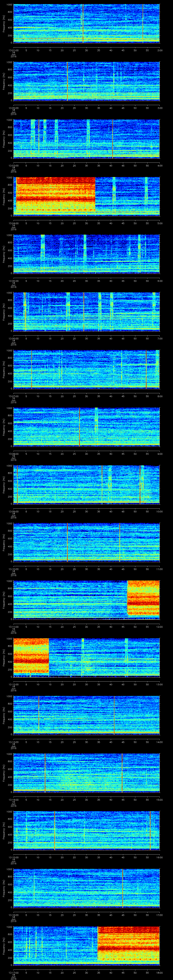This screenshot has width=173, height=980.
Task: Click the '13:08:00' time axis label
Action: click(x=13, y=454)
